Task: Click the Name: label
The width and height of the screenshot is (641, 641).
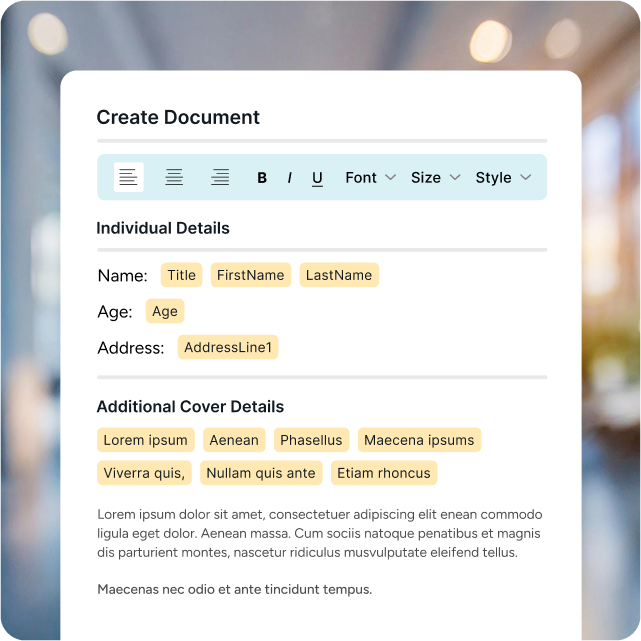Action: pos(122,276)
